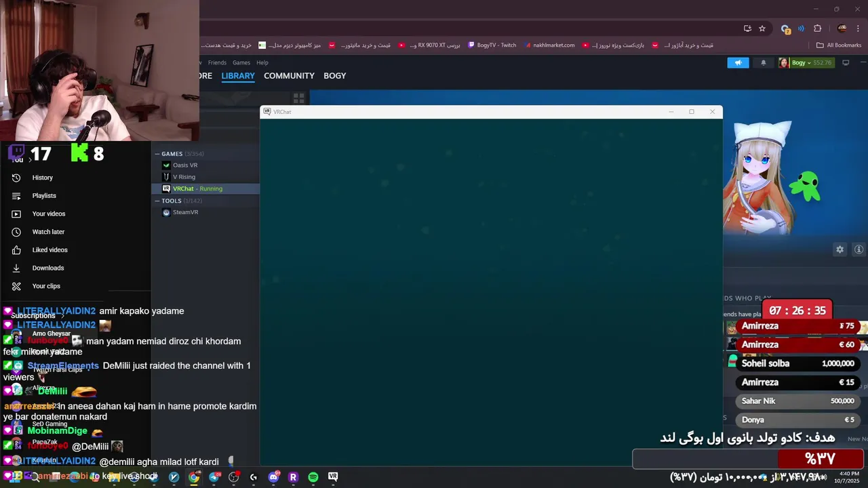The width and height of the screenshot is (868, 488).
Task: Switch to the LIBRARY tab in Steam
Action: pyautogui.click(x=238, y=76)
